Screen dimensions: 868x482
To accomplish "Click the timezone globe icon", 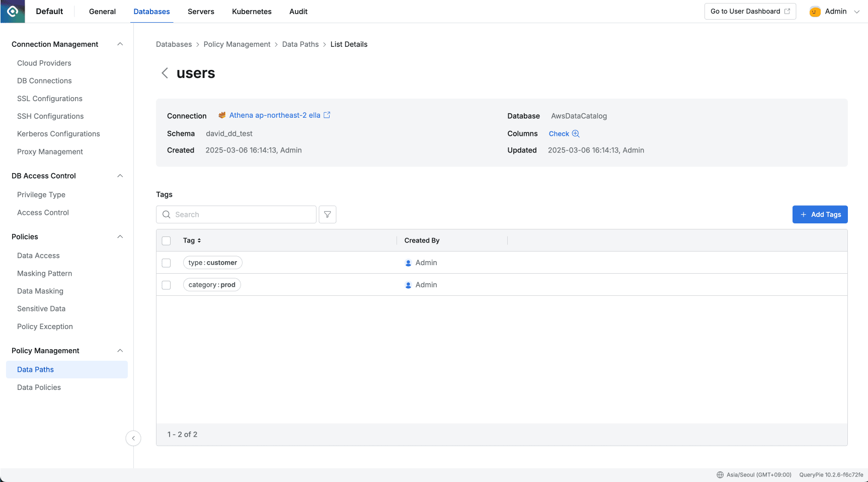I will tap(720, 475).
